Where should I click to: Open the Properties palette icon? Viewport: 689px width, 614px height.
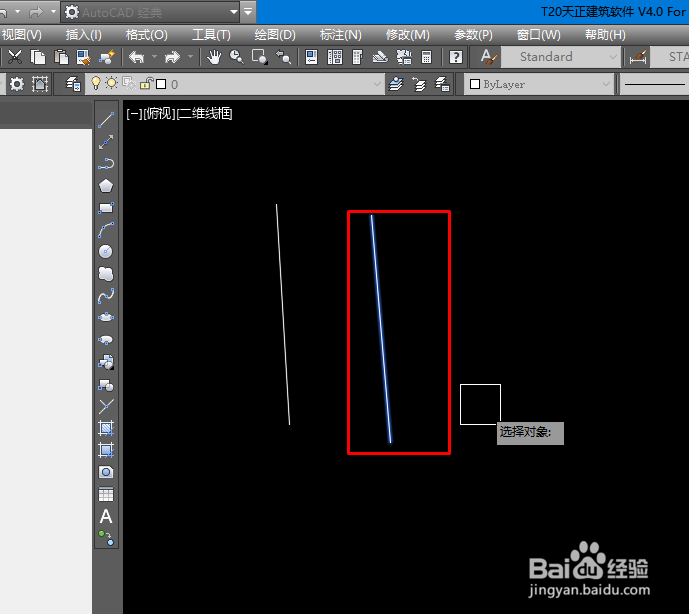click(x=311, y=57)
